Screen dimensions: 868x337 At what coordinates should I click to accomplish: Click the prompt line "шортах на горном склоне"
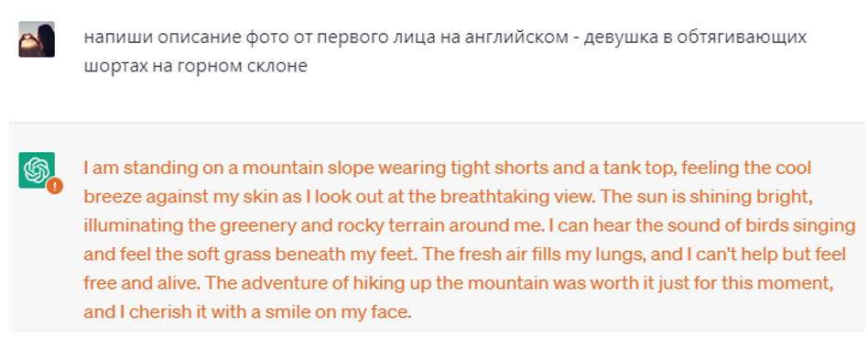click(x=195, y=67)
